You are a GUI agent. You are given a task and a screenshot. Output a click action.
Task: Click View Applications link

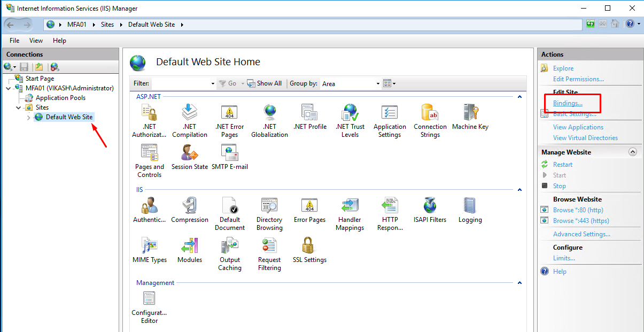(x=578, y=127)
